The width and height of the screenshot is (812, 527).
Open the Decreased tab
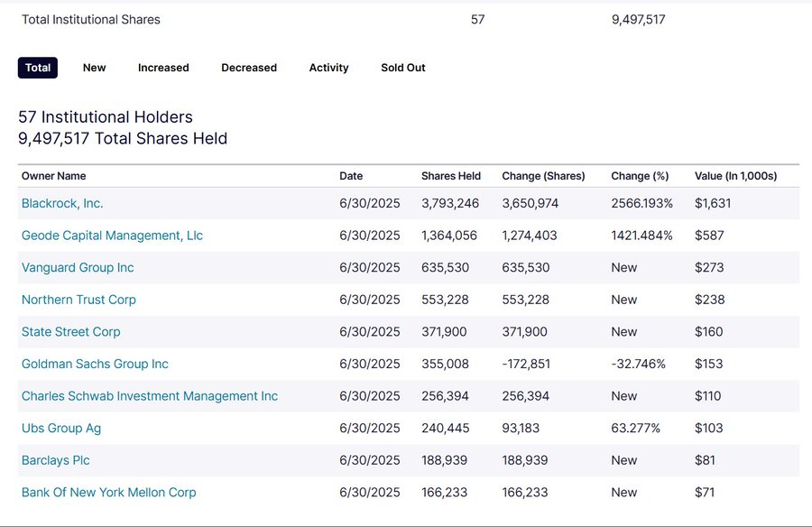coord(249,68)
